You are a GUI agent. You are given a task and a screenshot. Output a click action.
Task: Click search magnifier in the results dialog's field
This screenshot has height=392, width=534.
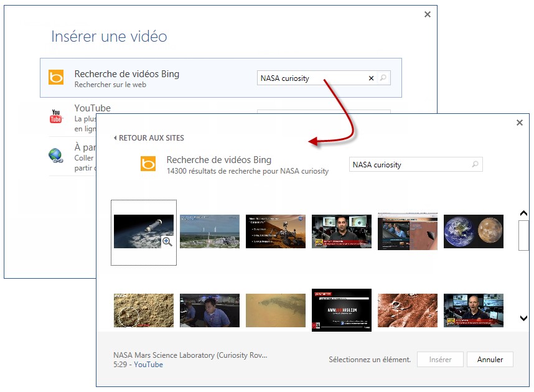click(x=475, y=165)
